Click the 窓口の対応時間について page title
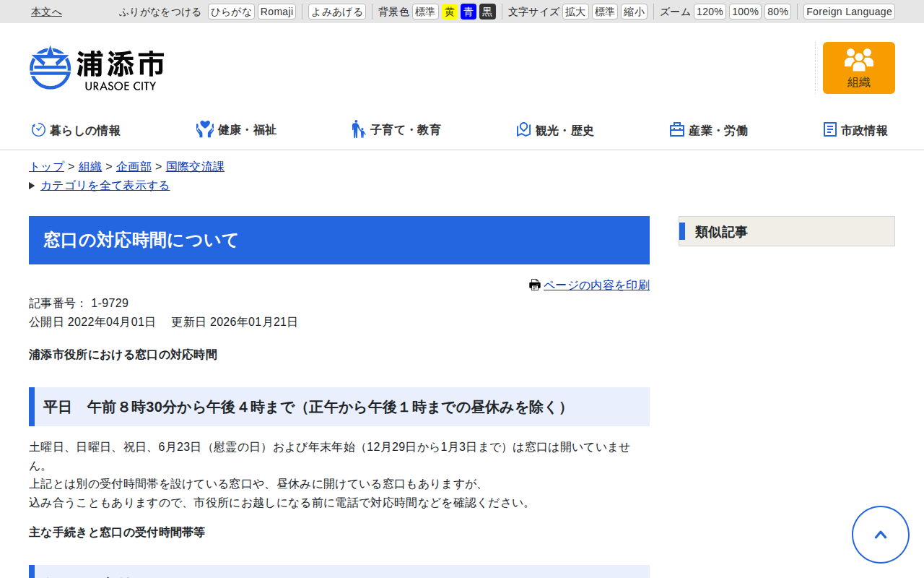 [339, 240]
